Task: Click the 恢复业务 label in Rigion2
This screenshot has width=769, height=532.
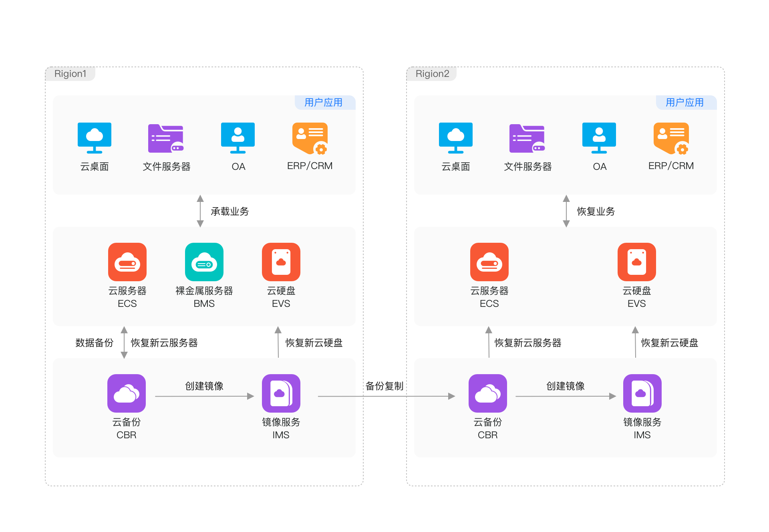Action: [x=596, y=212]
